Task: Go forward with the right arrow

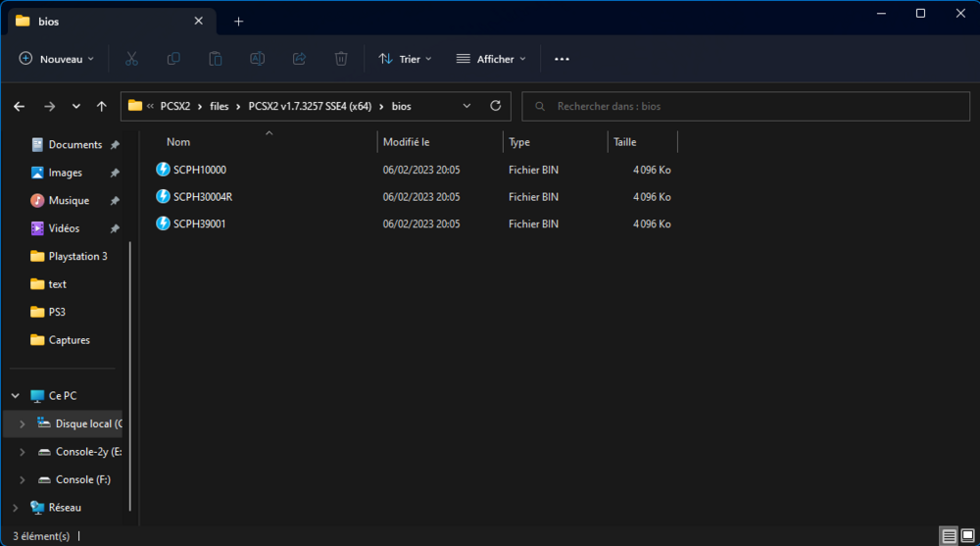Action: coord(49,106)
